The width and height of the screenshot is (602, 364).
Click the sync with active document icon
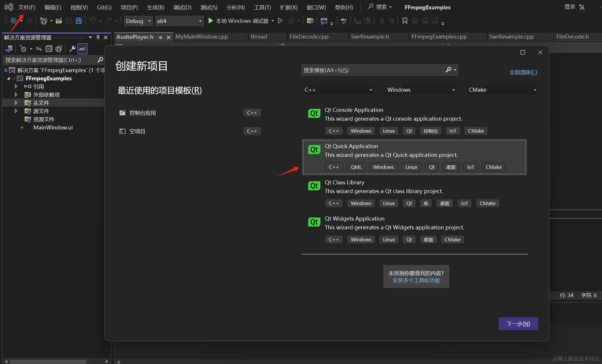coord(39,49)
